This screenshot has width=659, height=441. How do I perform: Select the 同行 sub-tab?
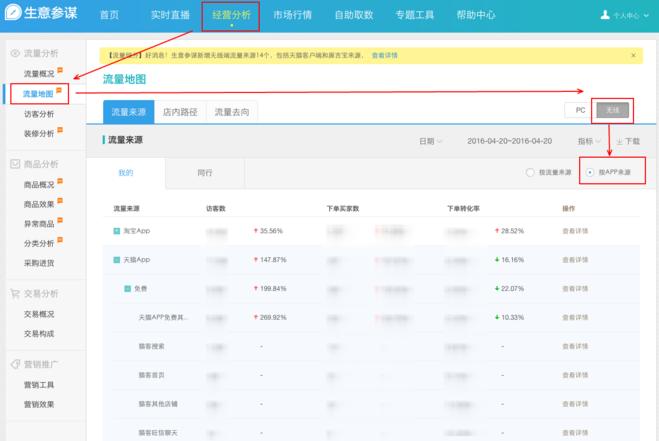[x=205, y=173]
